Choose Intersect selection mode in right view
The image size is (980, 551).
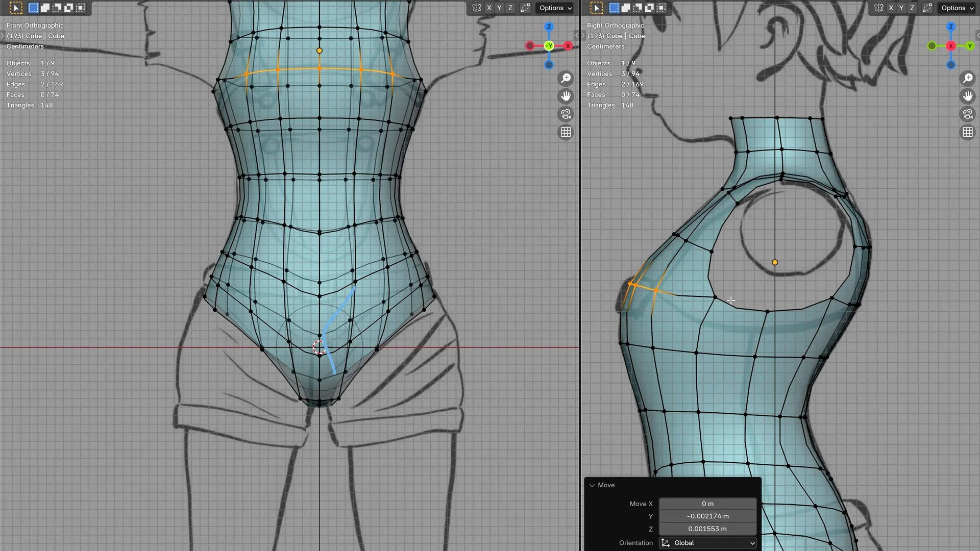tap(661, 8)
